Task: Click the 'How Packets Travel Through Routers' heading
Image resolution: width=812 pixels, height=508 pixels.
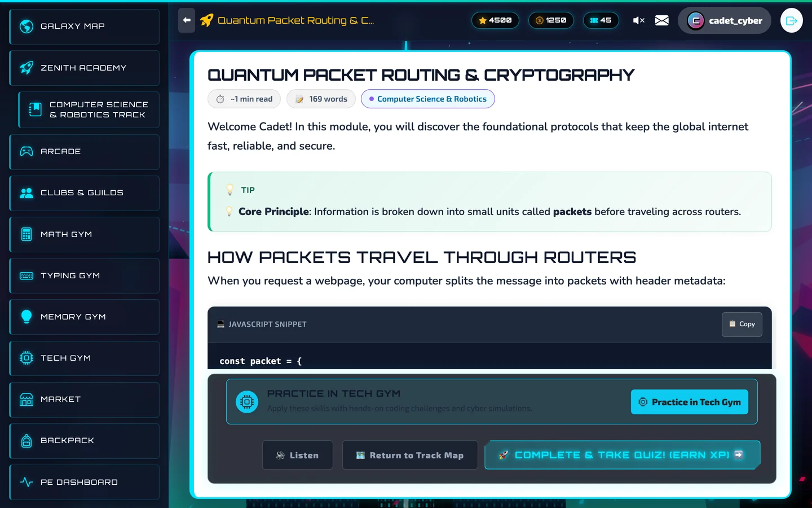Action: pos(422,257)
